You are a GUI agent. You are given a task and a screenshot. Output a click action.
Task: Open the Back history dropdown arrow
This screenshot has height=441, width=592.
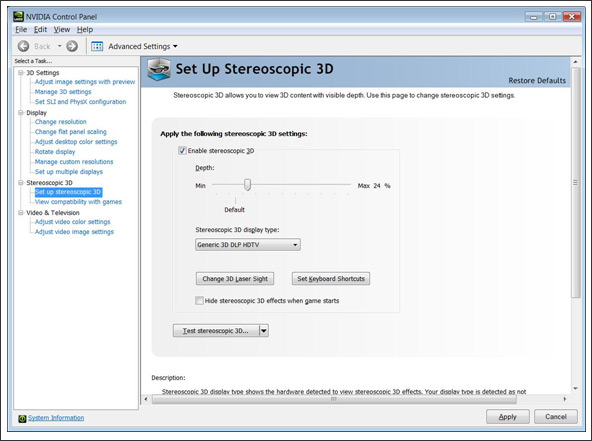click(x=59, y=46)
